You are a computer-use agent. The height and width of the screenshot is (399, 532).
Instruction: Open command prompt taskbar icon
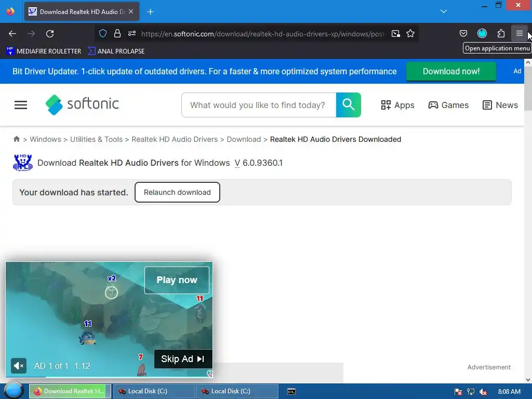pos(291,392)
